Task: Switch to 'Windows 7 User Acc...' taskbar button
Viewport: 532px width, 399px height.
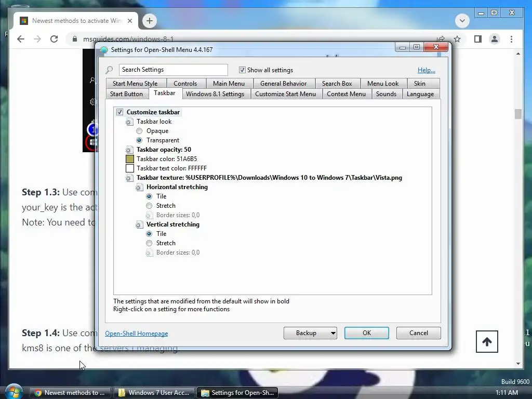Action: tap(154, 393)
